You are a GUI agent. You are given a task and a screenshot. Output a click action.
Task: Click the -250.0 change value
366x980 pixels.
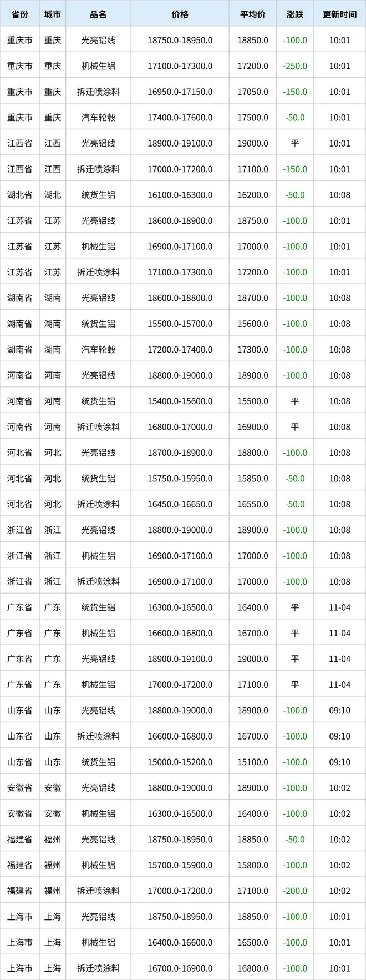pos(294,66)
